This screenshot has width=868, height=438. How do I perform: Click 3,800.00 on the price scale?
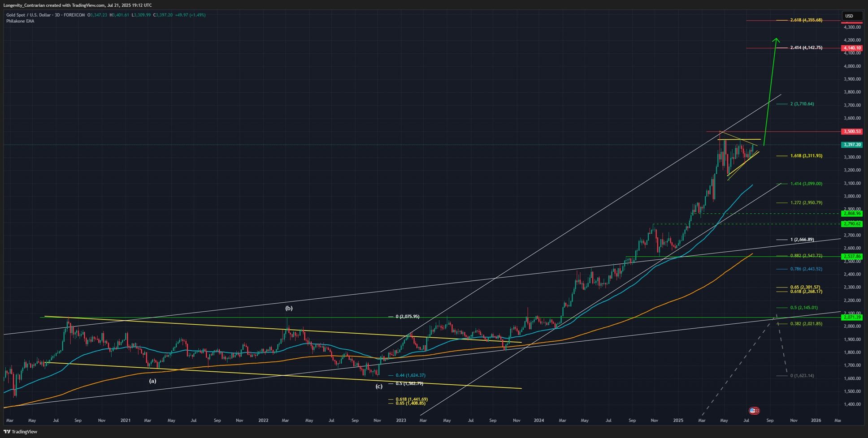[x=852, y=92]
